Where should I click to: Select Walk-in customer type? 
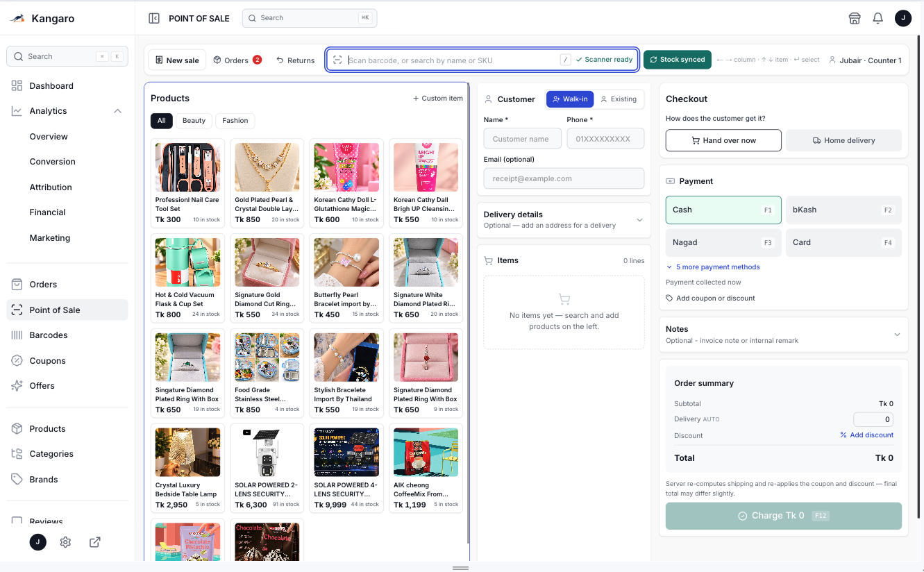(571, 99)
